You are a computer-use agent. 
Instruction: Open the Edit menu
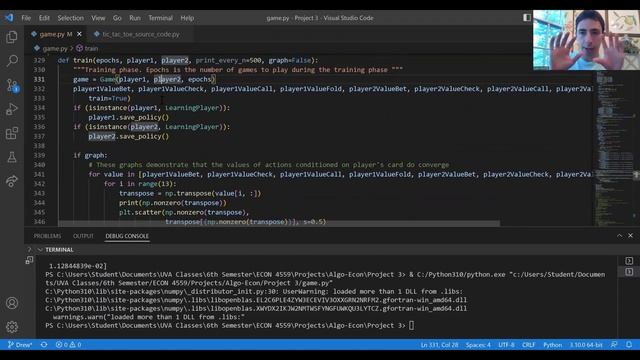[44, 18]
